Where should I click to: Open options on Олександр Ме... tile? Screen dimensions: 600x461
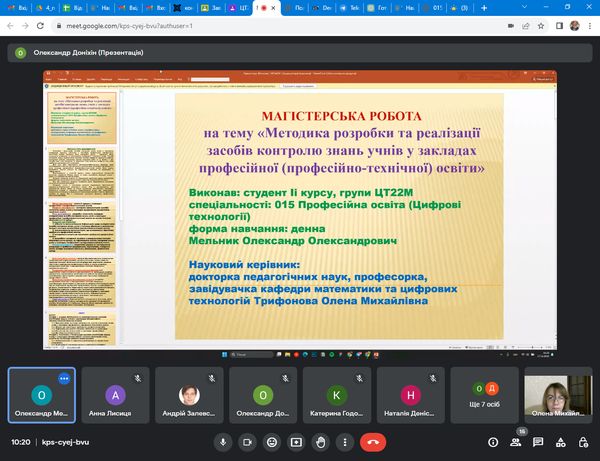click(65, 379)
